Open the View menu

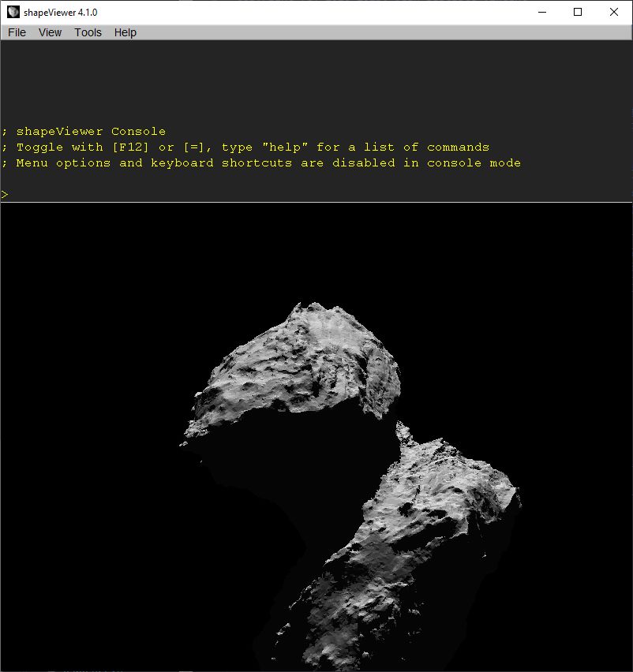51,32
